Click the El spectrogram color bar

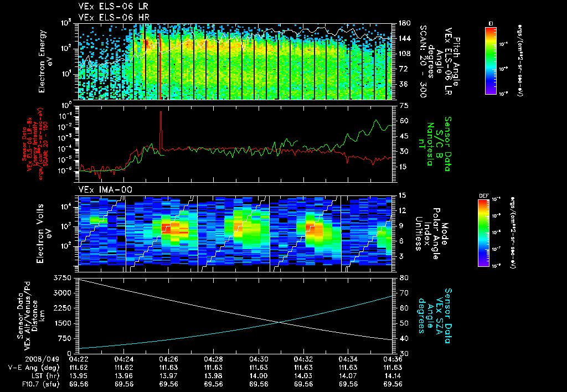491,61
